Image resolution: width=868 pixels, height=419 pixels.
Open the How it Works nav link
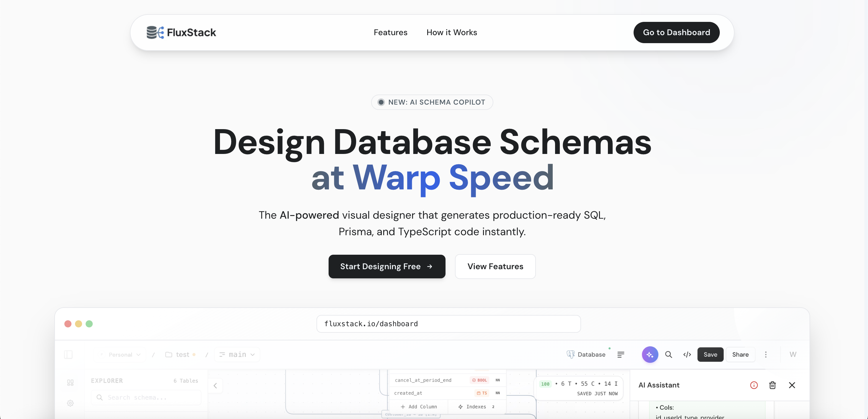[451, 33]
